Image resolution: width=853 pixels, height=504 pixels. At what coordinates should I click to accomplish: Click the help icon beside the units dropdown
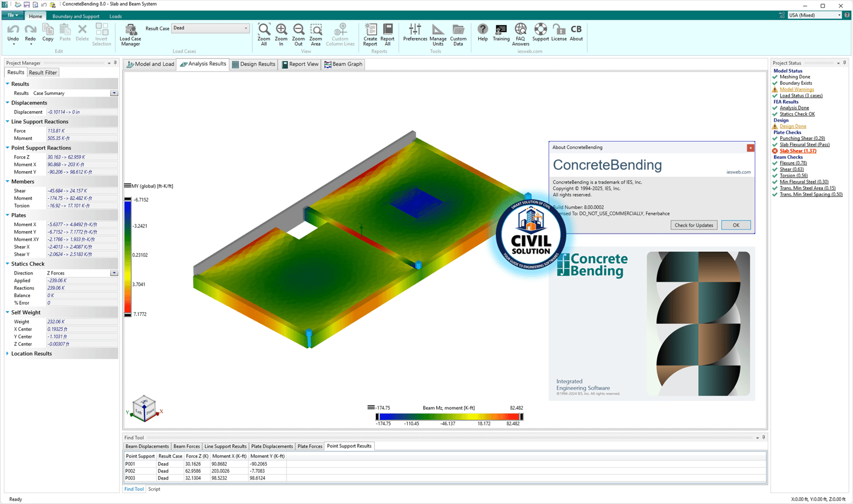(847, 15)
